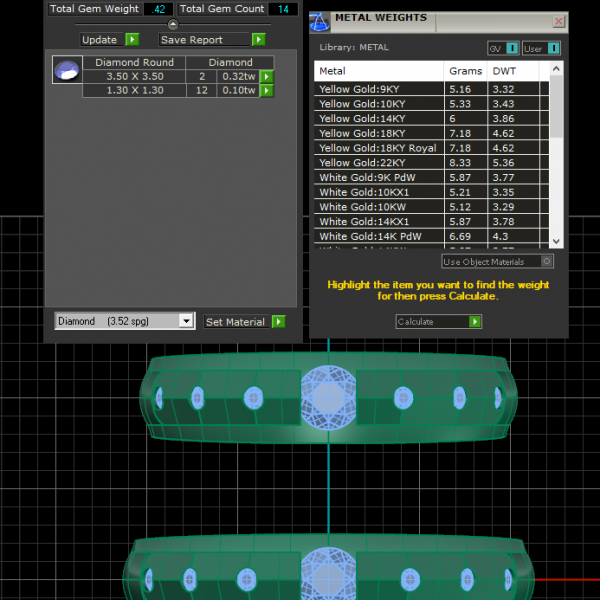
Task: Select the round diamond gem thumbnail
Action: click(x=66, y=70)
